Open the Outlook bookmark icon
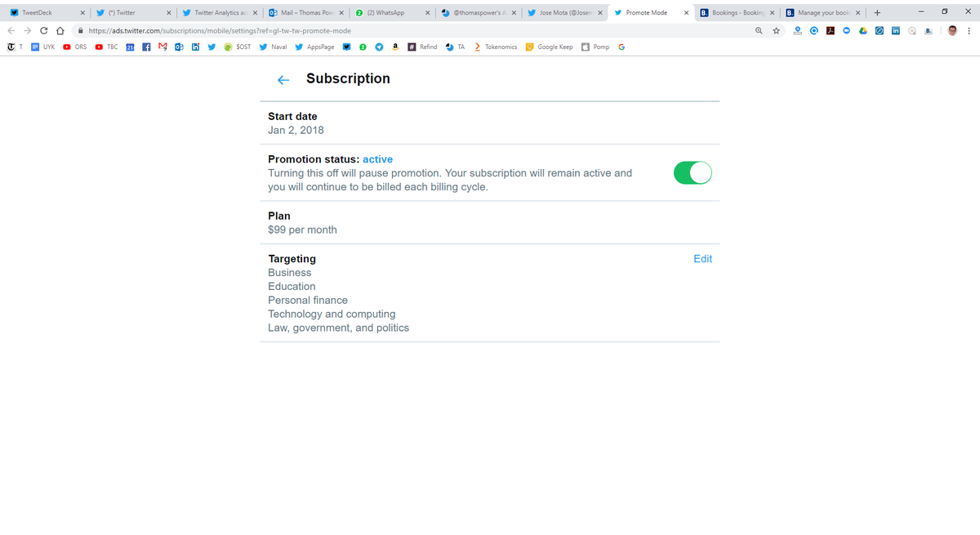980x535 pixels. point(178,47)
